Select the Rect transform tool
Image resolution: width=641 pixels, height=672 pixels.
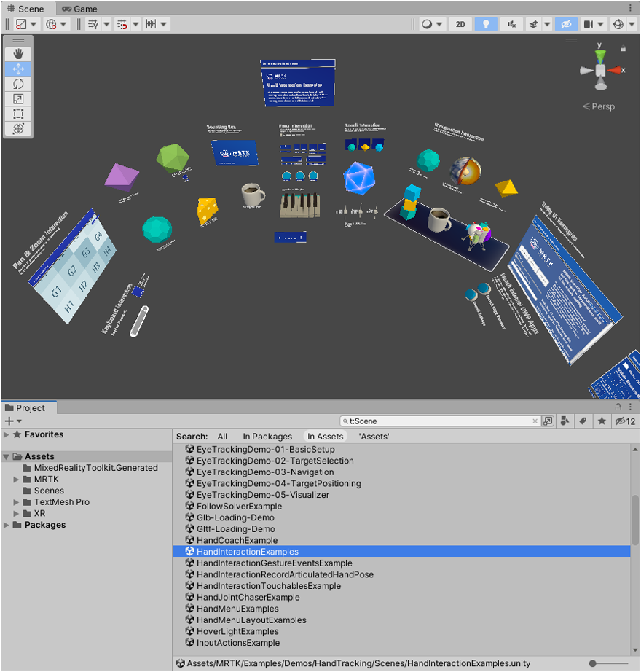point(17,114)
